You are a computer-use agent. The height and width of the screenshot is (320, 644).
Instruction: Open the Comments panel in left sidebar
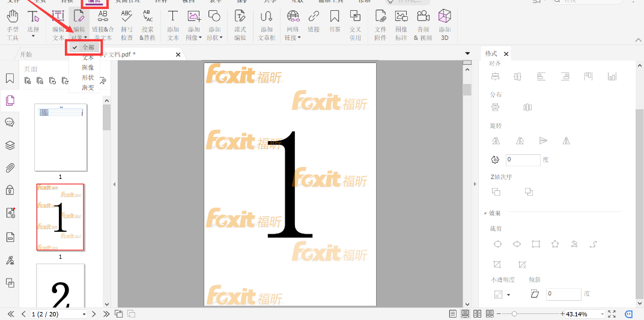(x=10, y=122)
